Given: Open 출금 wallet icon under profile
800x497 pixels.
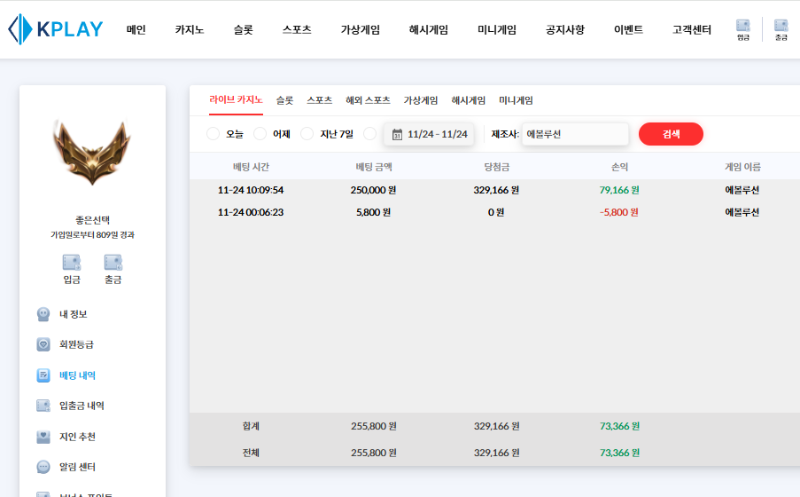Looking at the screenshot, I should (113, 263).
